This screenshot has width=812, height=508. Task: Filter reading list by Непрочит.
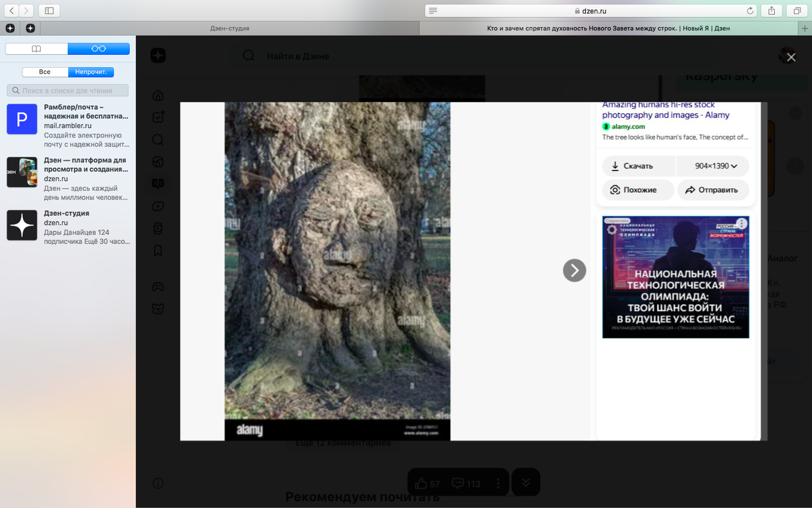91,72
